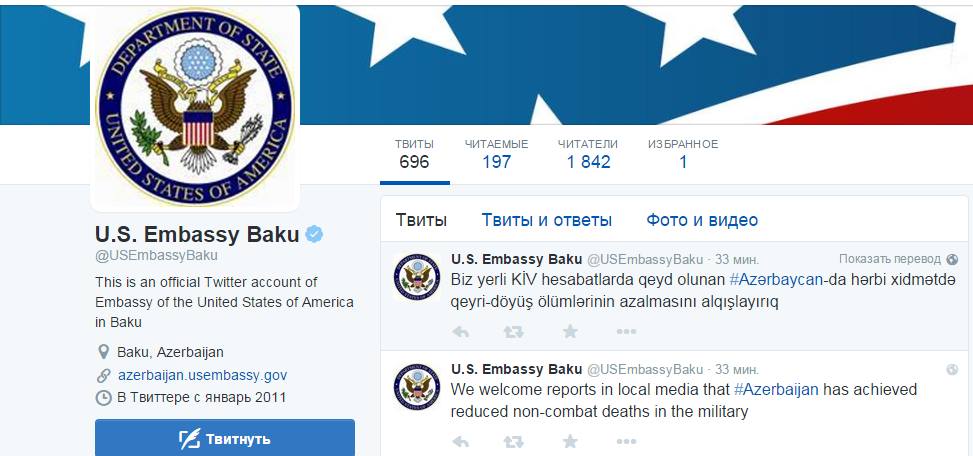Expand more options on second tweet
This screenshot has height=456, width=973.
pyautogui.click(x=626, y=442)
